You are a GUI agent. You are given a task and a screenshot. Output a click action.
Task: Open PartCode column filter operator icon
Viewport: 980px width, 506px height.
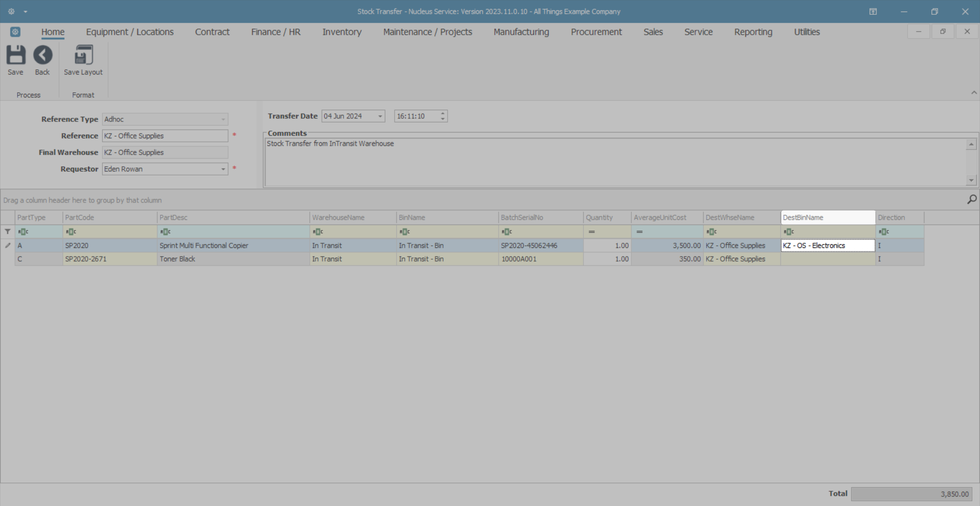(x=71, y=232)
